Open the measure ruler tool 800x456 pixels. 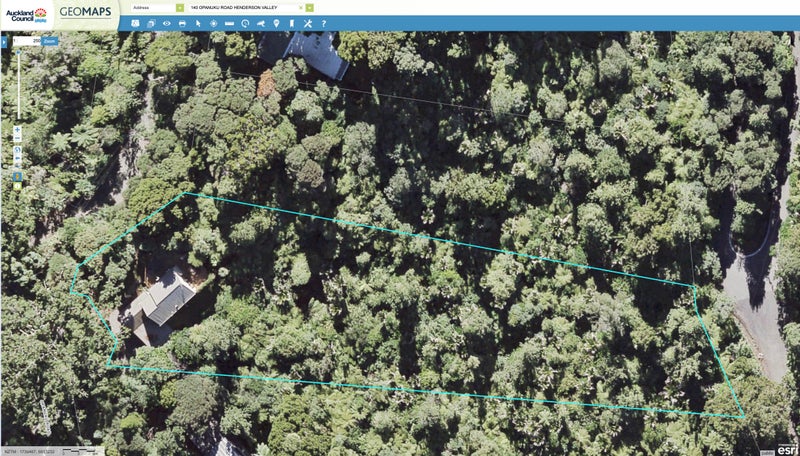(x=229, y=23)
